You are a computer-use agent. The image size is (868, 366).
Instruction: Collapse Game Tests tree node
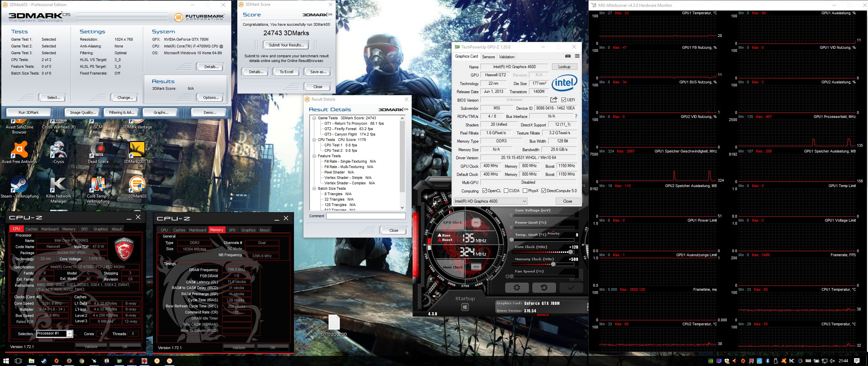point(314,118)
